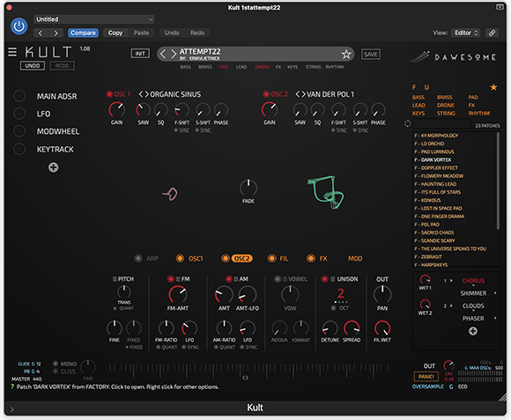The image size is (511, 420).
Task: Click the INIT button
Action: [x=140, y=54]
